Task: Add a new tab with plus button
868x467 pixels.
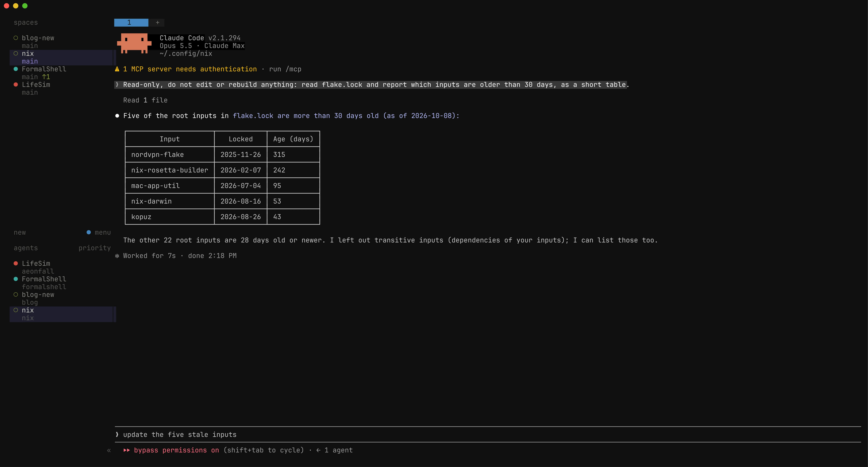Action: tap(157, 23)
